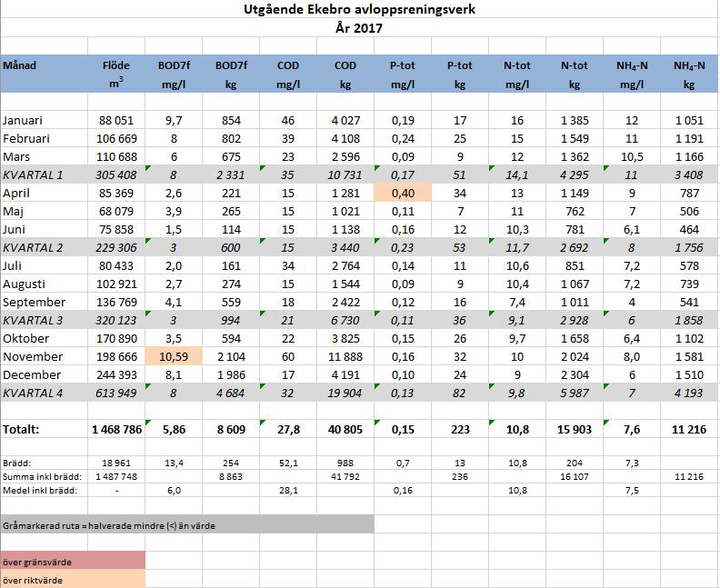Select the KVARTAL 4 row label
Screen dimensions: 720x588
33,394
